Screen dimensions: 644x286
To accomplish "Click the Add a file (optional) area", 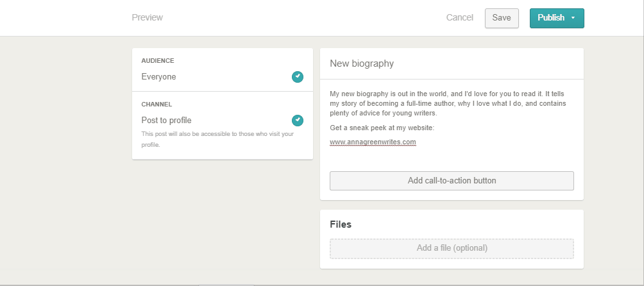I will [x=452, y=248].
